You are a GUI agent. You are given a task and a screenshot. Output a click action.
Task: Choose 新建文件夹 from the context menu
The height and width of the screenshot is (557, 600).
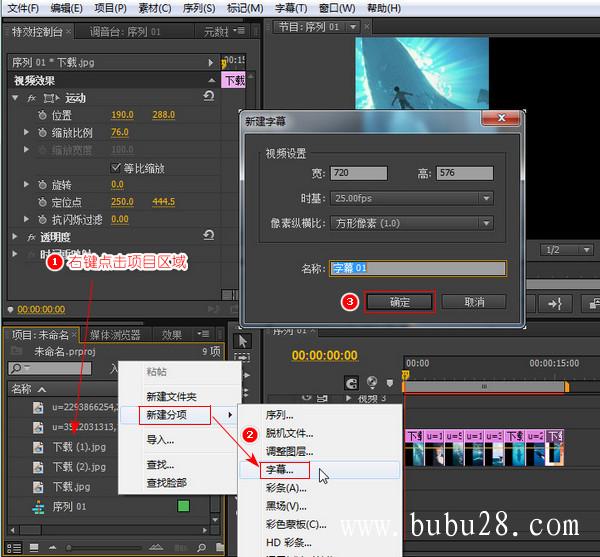(x=171, y=397)
